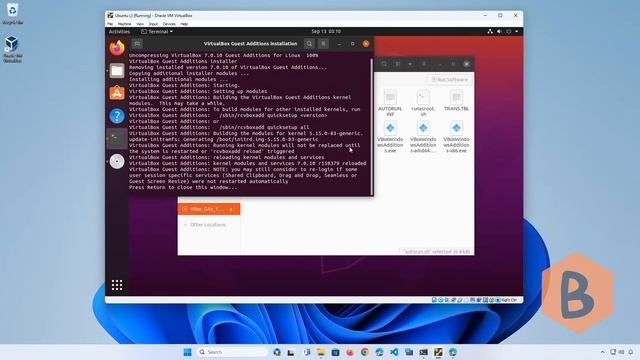
Task: Expand view options dropdown in Files header
Action: [410, 64]
